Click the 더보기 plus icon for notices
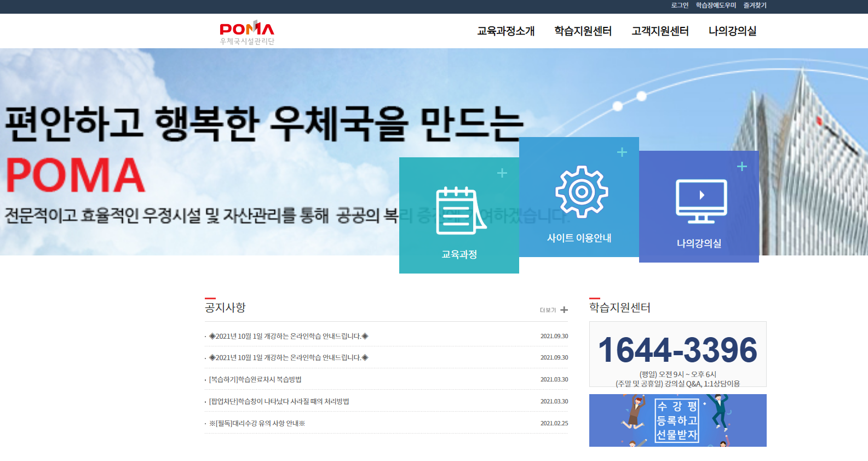The image size is (868, 461). (564, 310)
